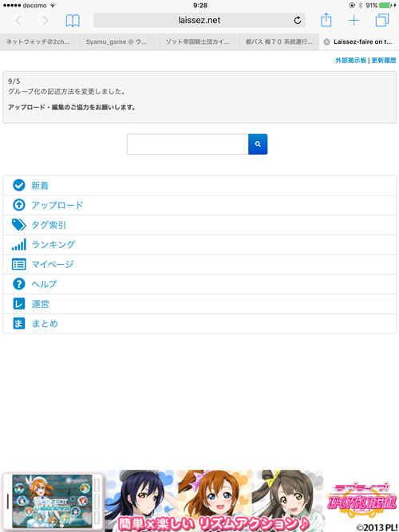Focus the site search text field
399x532 pixels.
click(188, 144)
